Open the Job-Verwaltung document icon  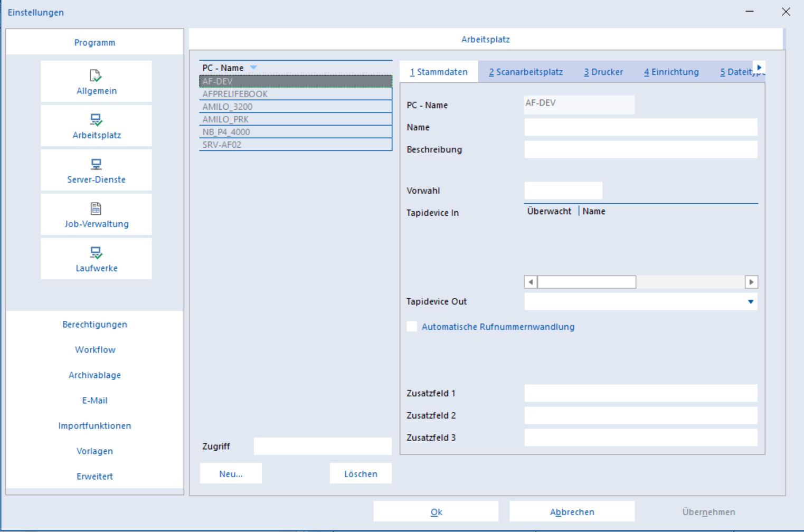click(x=96, y=208)
